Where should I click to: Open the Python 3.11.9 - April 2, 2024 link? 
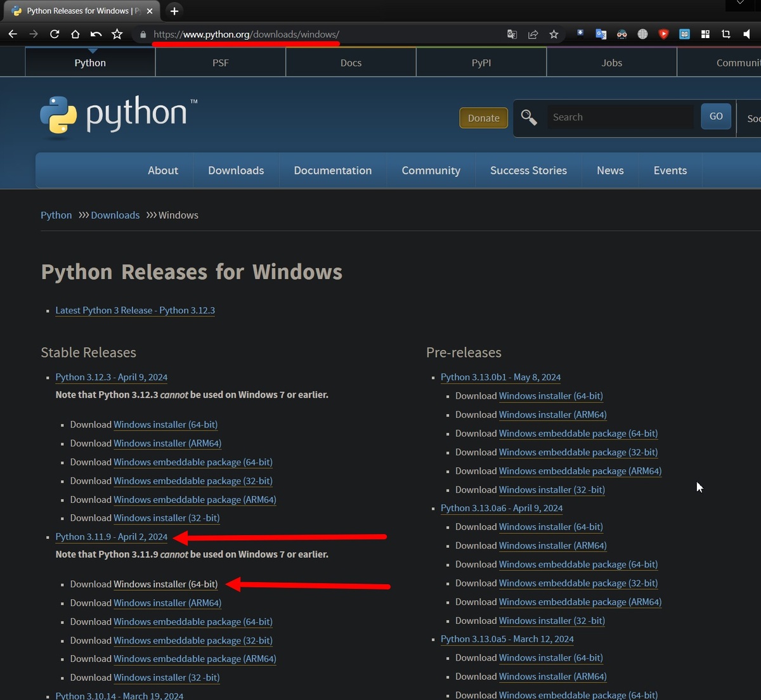pyautogui.click(x=112, y=537)
